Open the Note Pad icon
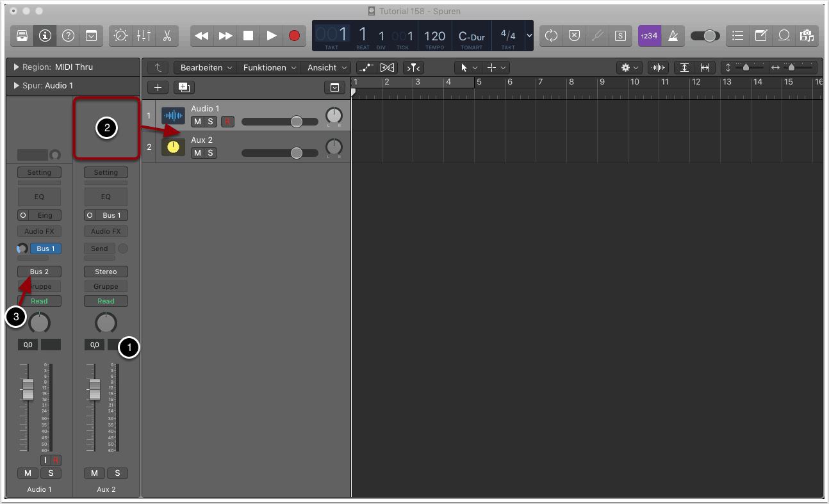This screenshot has height=504, width=829. click(x=760, y=36)
